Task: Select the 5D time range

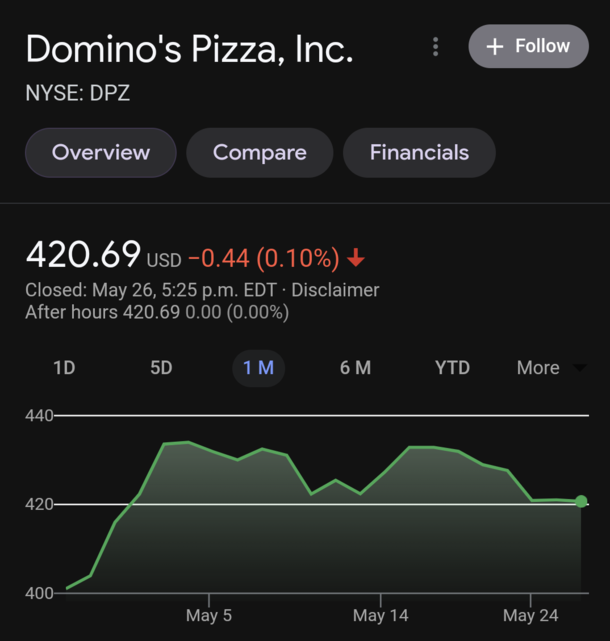Action: pyautogui.click(x=161, y=368)
